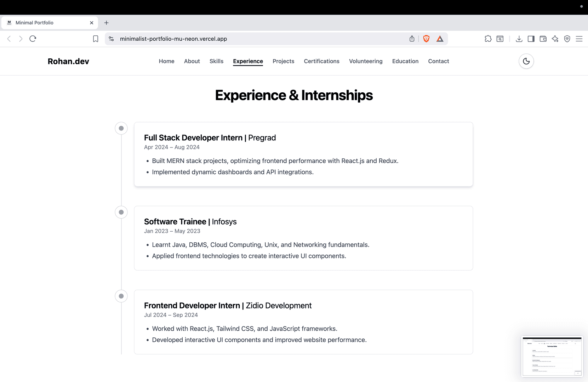This screenshot has width=588, height=382.
Task: Open the Brave Wallet icon
Action: [543, 39]
